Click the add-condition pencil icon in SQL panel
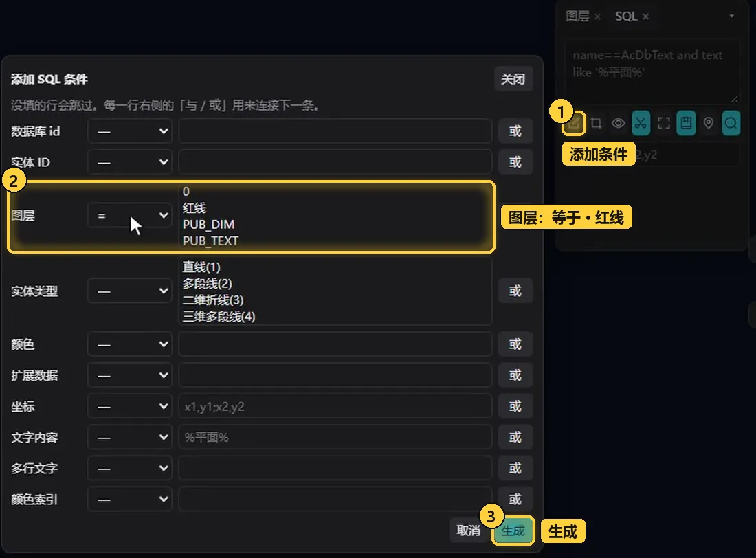Image resolution: width=756 pixels, height=558 pixels. point(574,123)
